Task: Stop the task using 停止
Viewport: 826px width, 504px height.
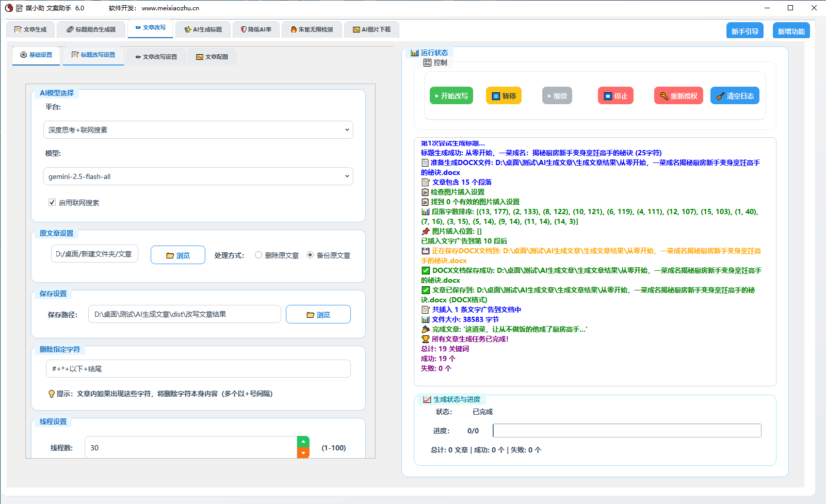Action: point(615,95)
